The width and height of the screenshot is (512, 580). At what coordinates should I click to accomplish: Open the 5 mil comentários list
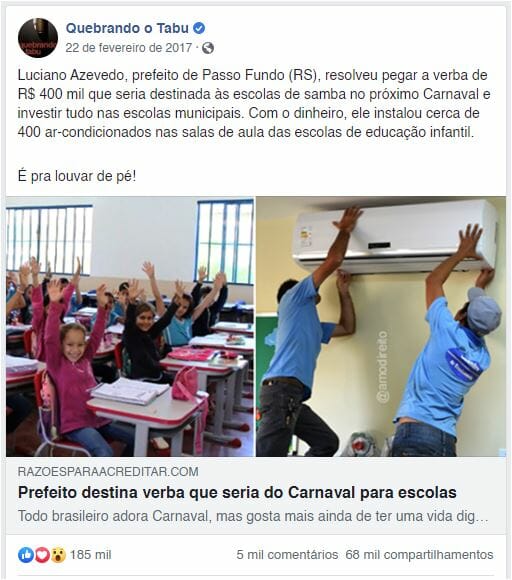(287, 555)
